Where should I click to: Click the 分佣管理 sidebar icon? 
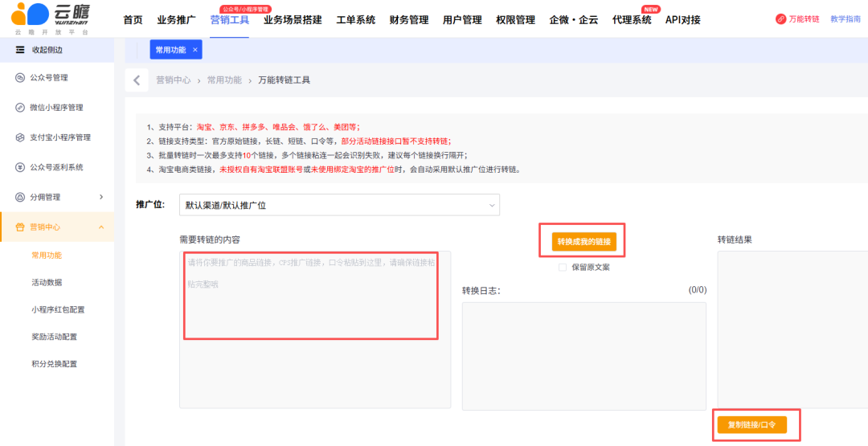point(20,197)
